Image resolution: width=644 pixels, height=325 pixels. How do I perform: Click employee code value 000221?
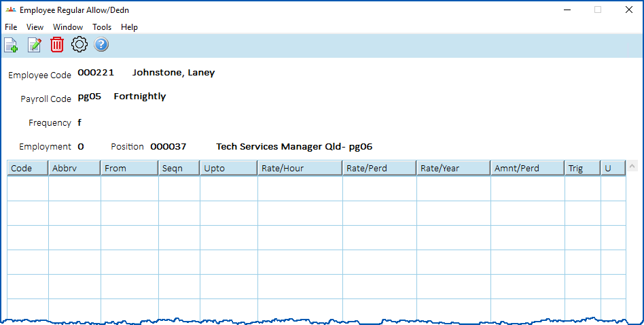[96, 73]
